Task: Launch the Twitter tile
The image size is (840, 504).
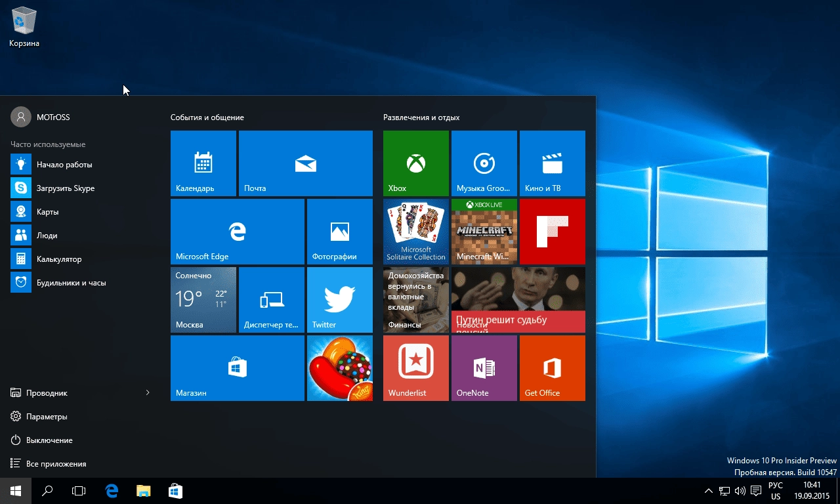Action: pos(340,300)
